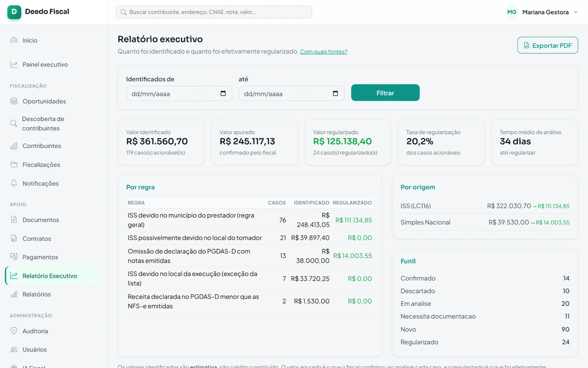Viewport: 588px width, 368px height.
Task: Open Pagamentos in the sidebar
Action: click(54, 257)
